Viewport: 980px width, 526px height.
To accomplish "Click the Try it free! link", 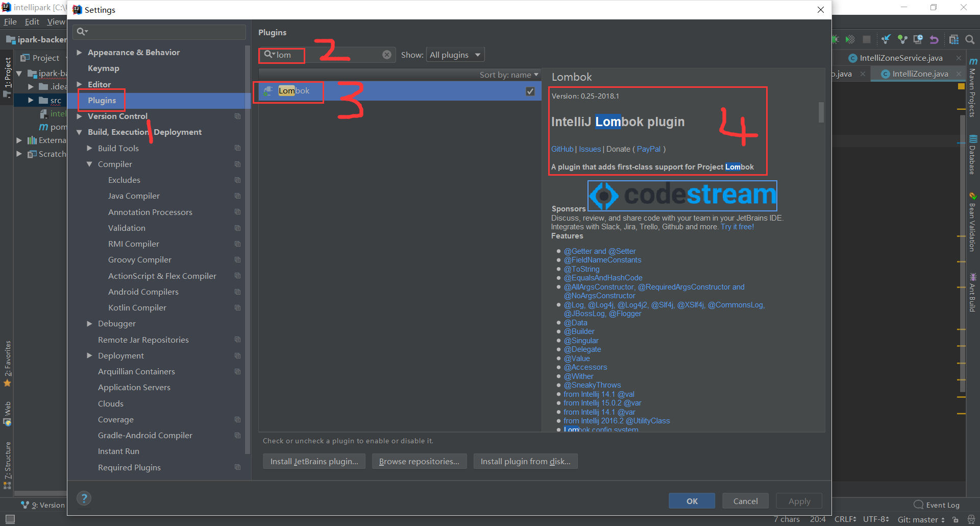I will [x=737, y=227].
